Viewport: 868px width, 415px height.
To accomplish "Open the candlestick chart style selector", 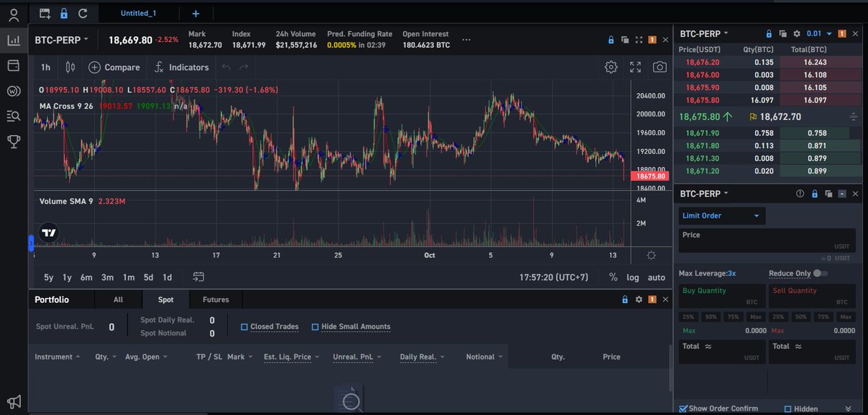I will tap(70, 67).
